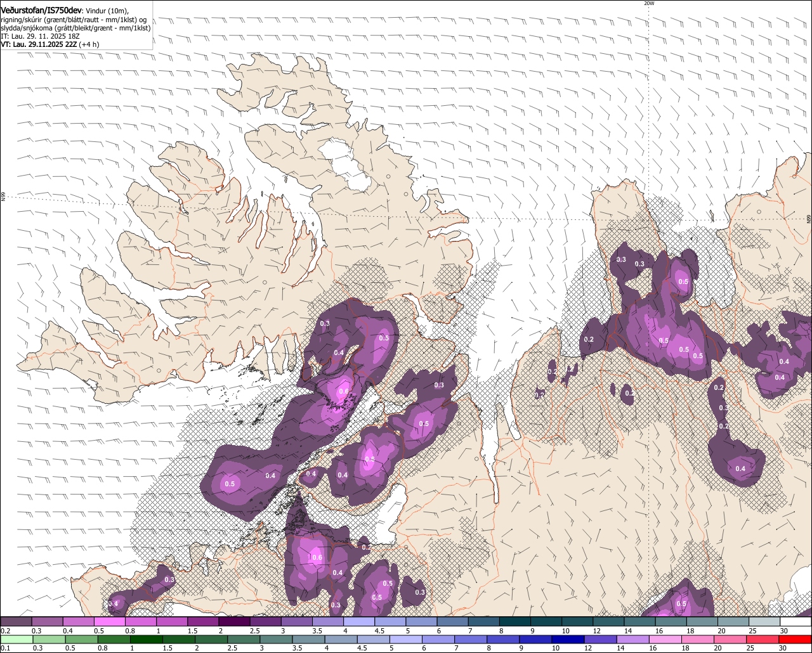Select the blue-gray swatch labeled 3.5 in lower legend
This screenshot has width=812, height=653.
coord(309,638)
